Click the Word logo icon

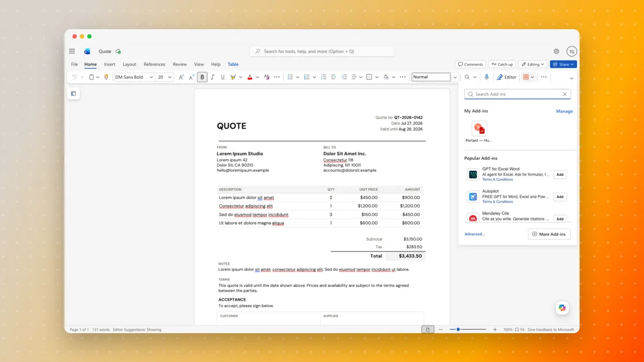87,51
